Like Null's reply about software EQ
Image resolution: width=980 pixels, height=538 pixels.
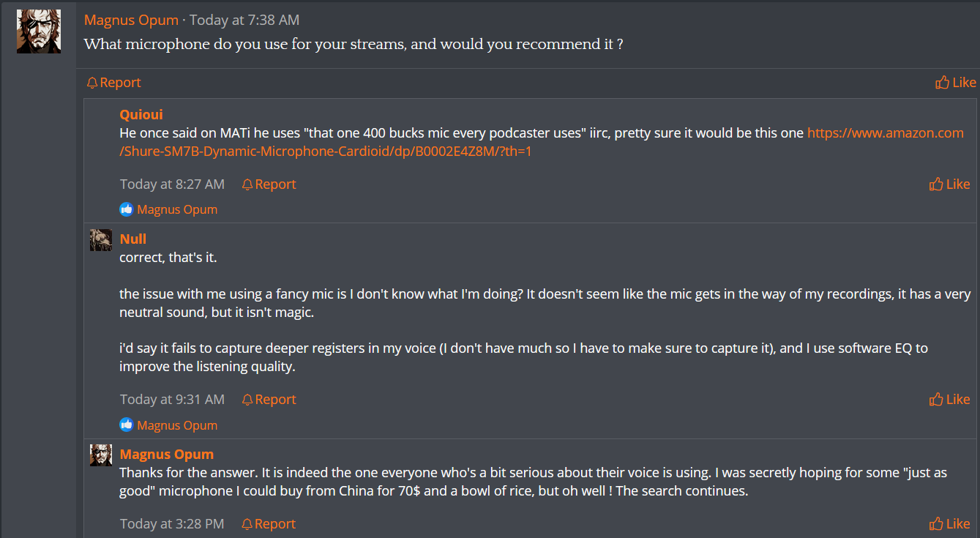950,399
